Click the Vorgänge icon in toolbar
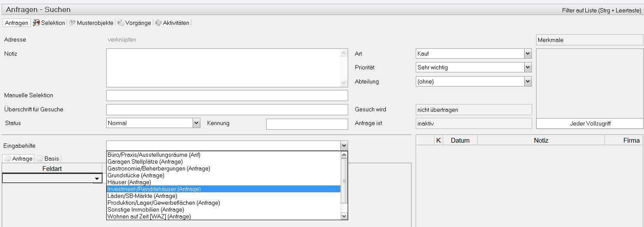The height and width of the screenshot is (227, 644). click(121, 23)
